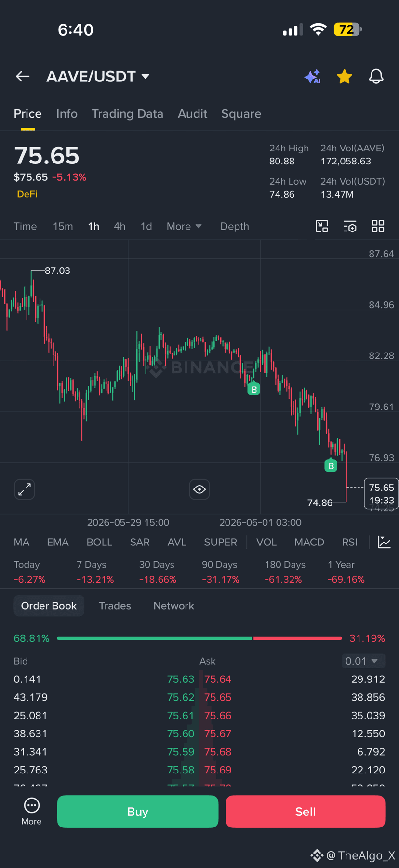Tap the 24h Vol(USDT) value 13.47M
Viewport: 399px width, 868px height.
pyautogui.click(x=337, y=194)
